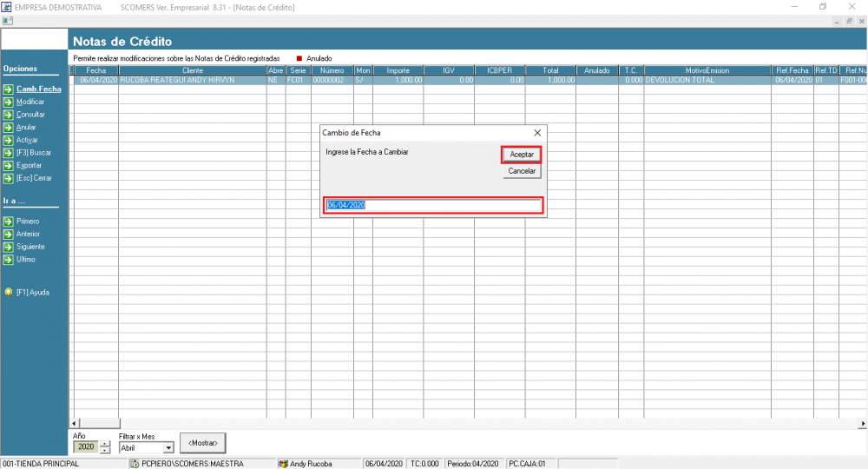This screenshot has width=868, height=469.
Task: Click the Importe column header
Action: point(398,70)
